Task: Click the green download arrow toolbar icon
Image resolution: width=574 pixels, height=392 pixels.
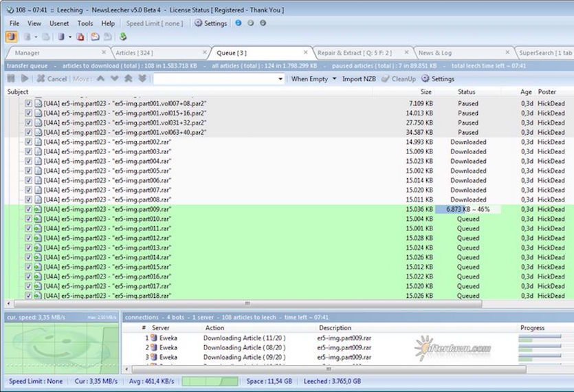Action: click(123, 36)
